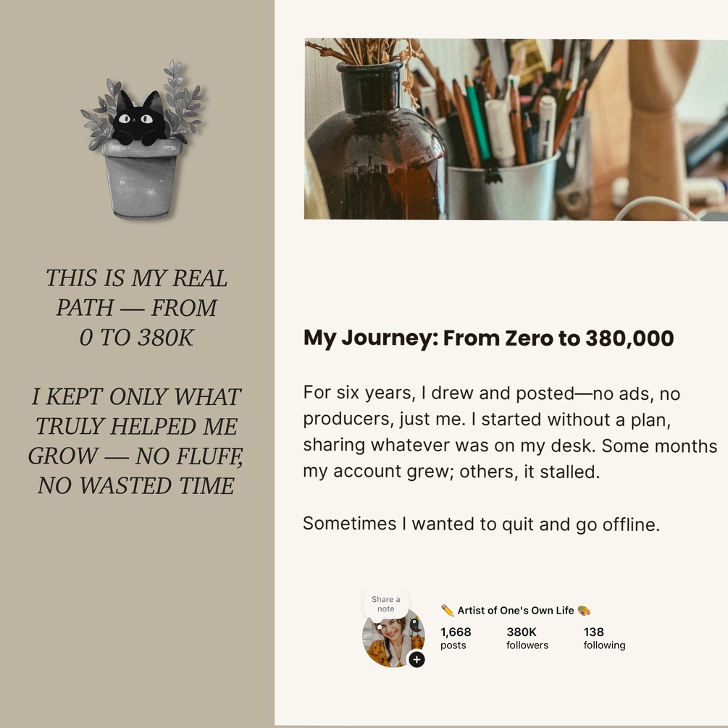Select the My Journey: From Zero to 380,000 heading
Screen dimensions: 728x728
coord(488,338)
